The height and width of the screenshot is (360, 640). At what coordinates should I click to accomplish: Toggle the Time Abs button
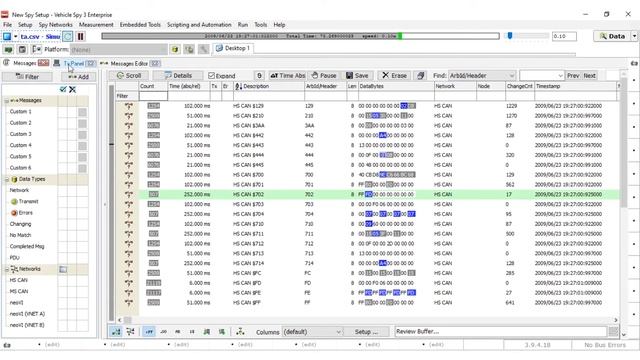tap(287, 76)
